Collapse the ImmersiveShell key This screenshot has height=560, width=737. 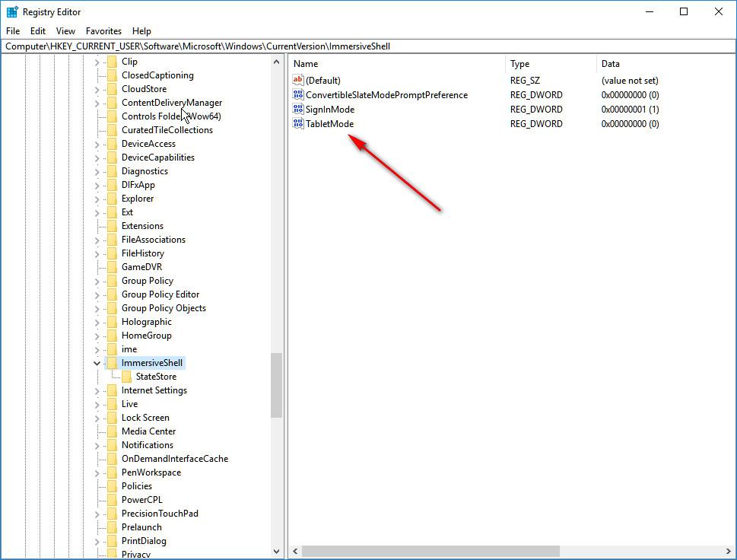click(x=97, y=363)
